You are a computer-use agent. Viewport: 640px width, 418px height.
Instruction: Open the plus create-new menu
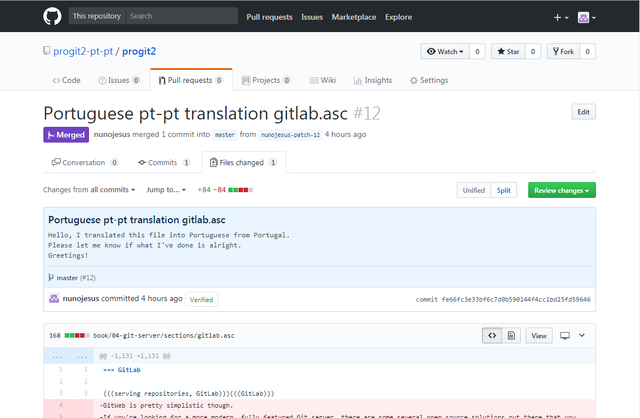pyautogui.click(x=561, y=18)
